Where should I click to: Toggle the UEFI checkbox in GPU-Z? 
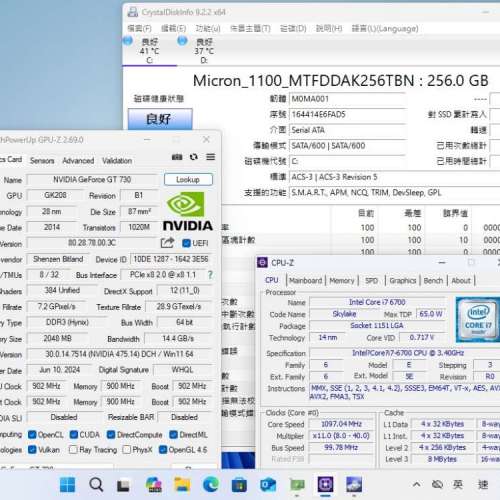186,243
